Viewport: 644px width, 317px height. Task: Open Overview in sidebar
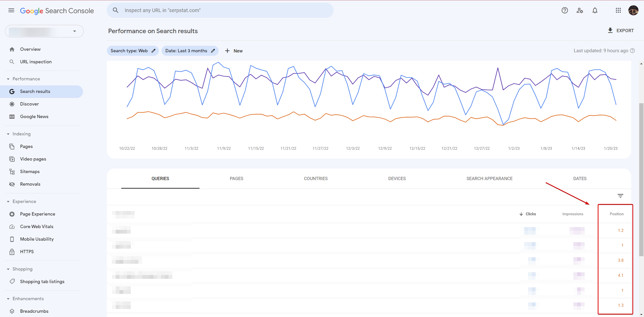(30, 49)
